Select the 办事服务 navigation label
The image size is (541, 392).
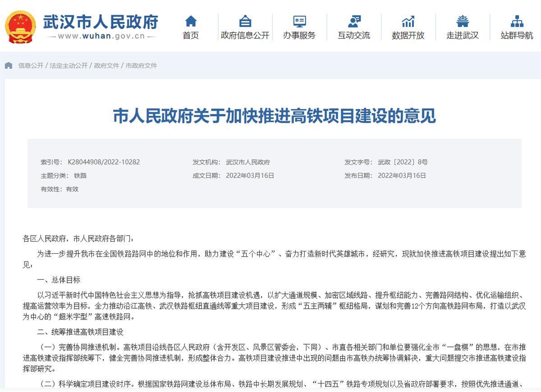point(299,36)
